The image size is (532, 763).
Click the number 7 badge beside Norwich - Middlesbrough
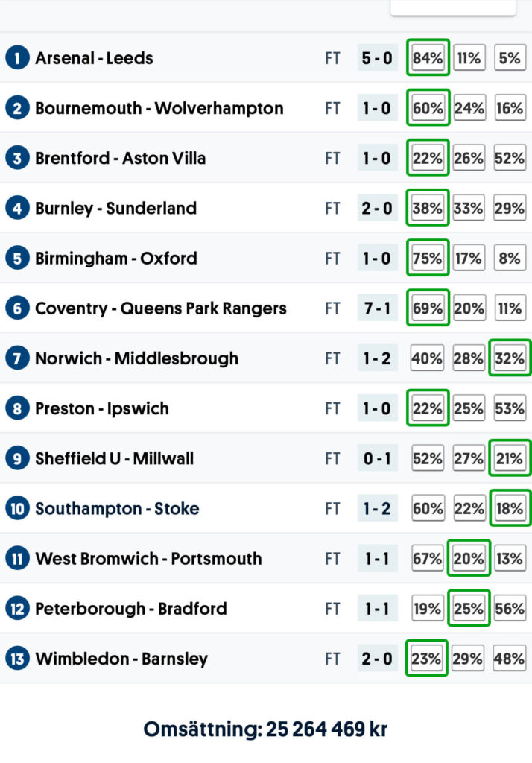(16, 358)
